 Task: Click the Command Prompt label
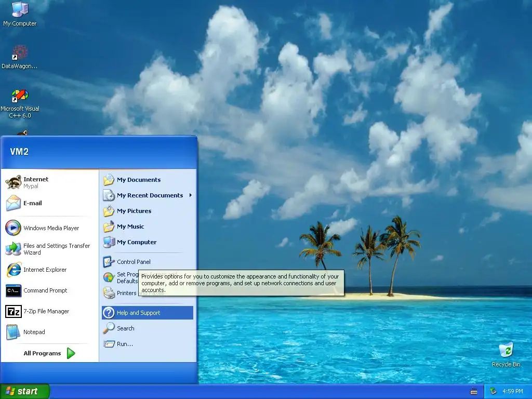click(46, 290)
